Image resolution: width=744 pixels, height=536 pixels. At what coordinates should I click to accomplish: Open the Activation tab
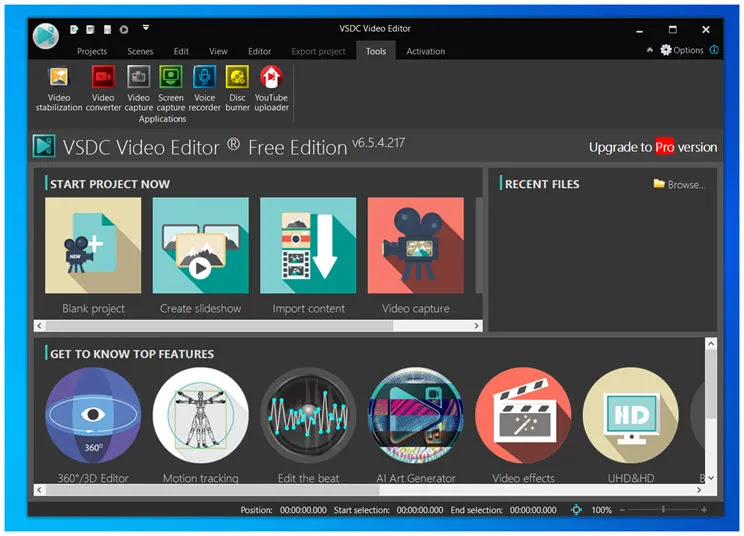point(426,51)
